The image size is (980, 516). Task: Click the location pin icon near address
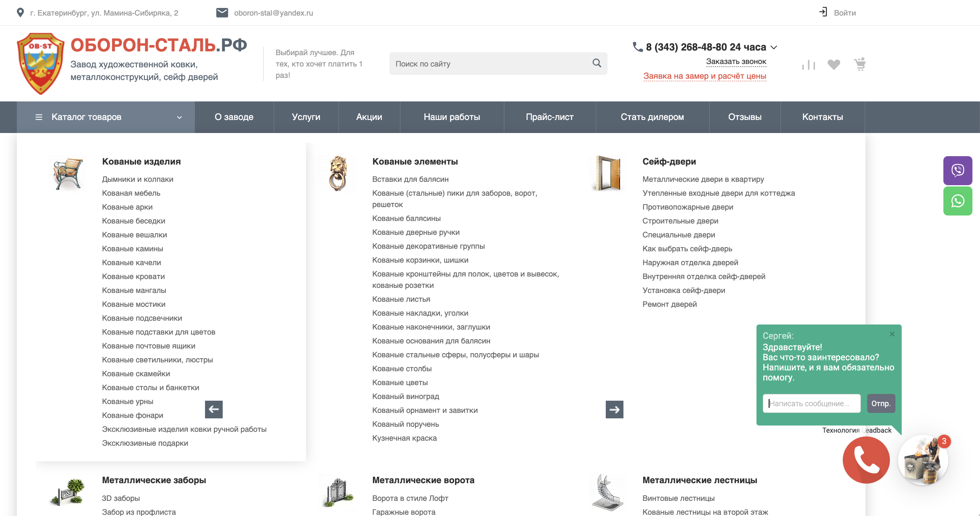click(20, 13)
